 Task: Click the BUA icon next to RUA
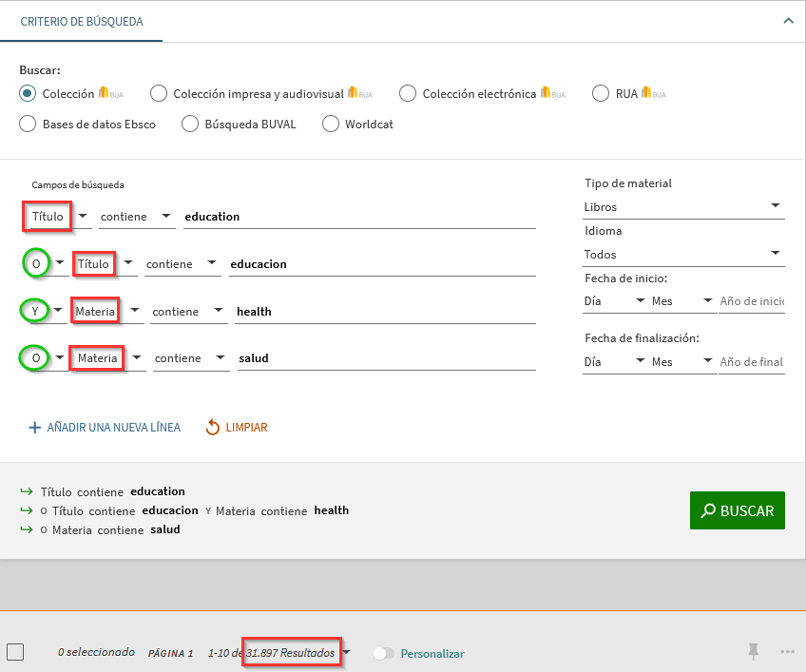(653, 93)
